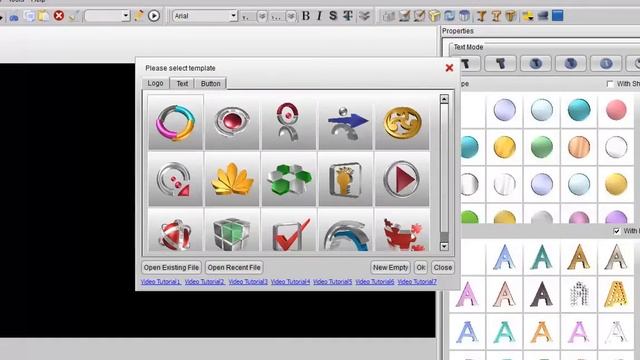
Task: Click the copy icon in the toolbar
Action: 29,16
